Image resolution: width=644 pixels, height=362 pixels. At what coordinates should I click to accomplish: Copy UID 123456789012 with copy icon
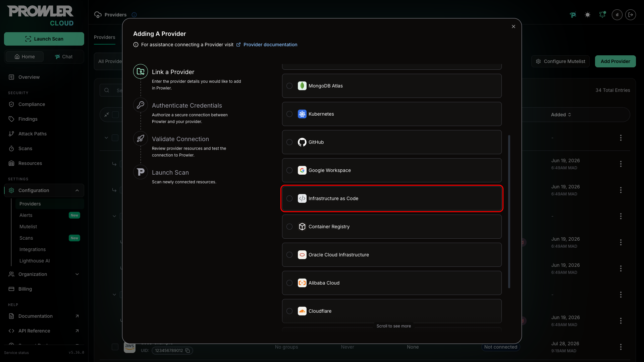pyautogui.click(x=187, y=351)
